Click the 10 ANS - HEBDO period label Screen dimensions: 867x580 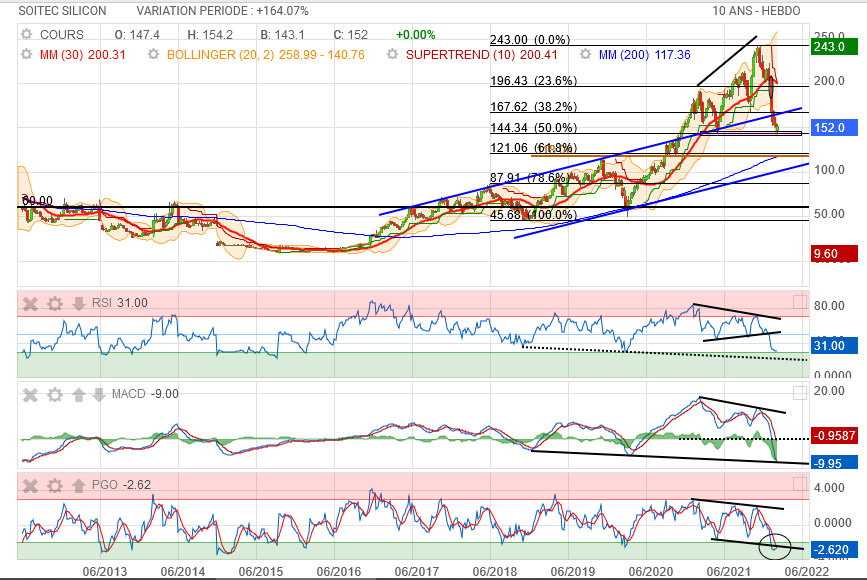click(756, 11)
